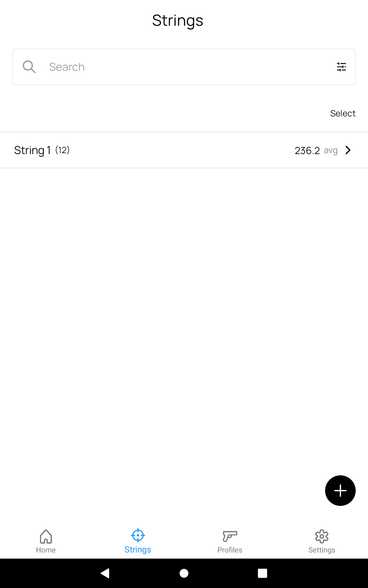Image resolution: width=368 pixels, height=588 pixels.
Task: Select the Strings tab label
Action: pyautogui.click(x=138, y=550)
